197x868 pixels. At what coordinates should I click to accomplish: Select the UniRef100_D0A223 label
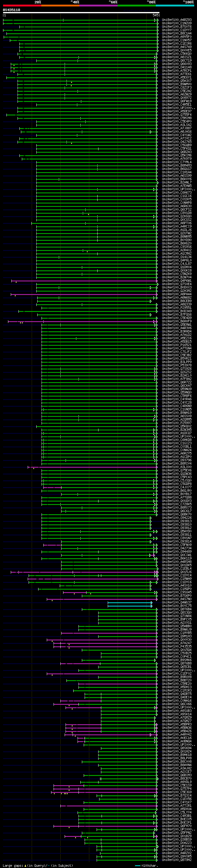point(177,843)
